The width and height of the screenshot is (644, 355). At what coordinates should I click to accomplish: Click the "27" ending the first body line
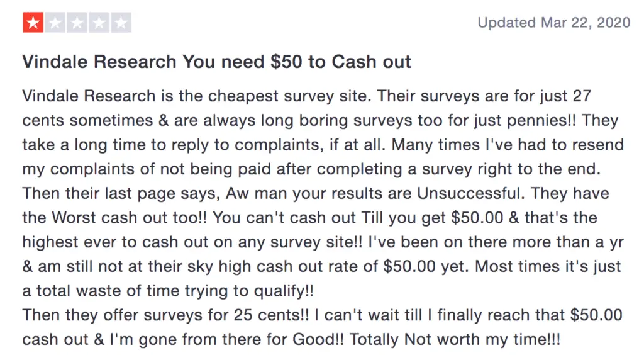pyautogui.click(x=582, y=96)
